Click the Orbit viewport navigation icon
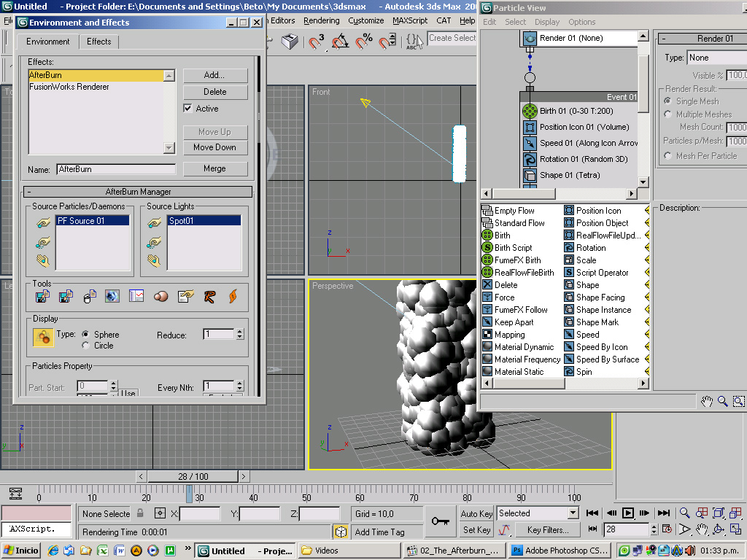Viewport: 747px width, 560px height. click(719, 529)
